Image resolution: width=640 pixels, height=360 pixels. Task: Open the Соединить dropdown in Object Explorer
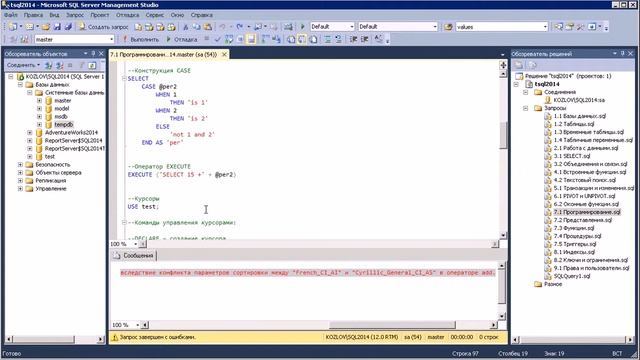(23, 65)
